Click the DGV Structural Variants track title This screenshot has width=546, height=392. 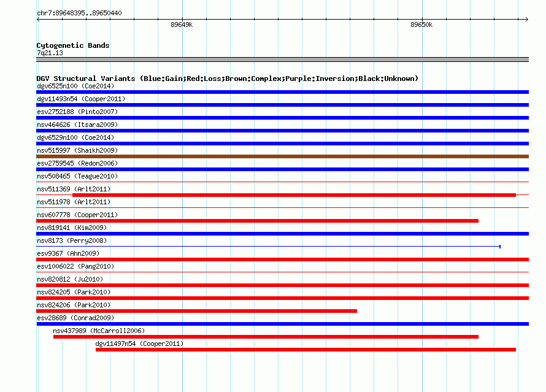pyautogui.click(x=228, y=79)
